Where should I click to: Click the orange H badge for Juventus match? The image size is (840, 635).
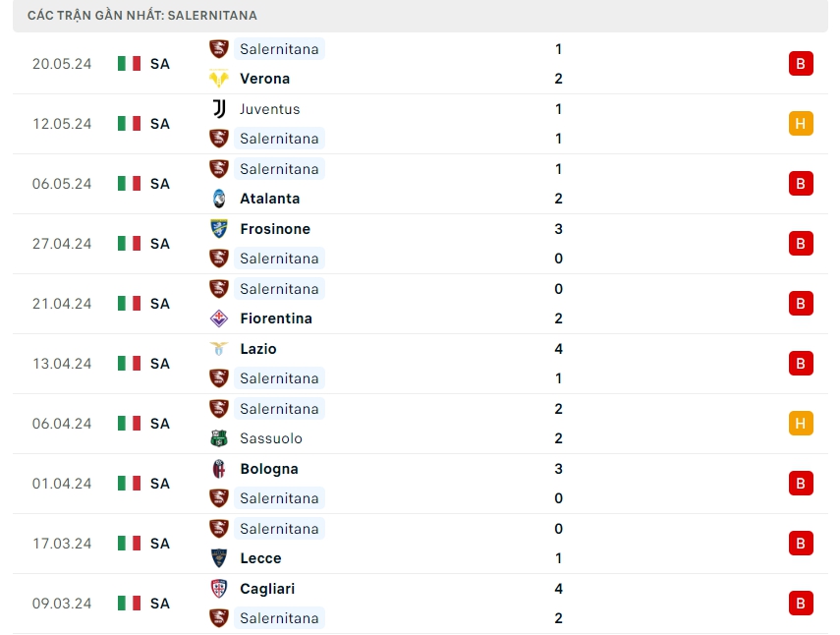coord(801,124)
